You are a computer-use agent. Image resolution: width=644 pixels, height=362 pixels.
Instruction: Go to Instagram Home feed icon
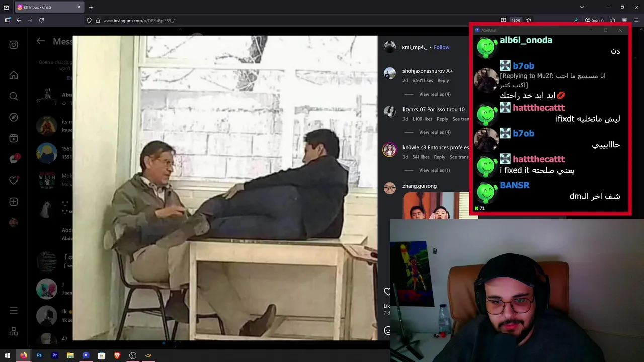pos(14,75)
